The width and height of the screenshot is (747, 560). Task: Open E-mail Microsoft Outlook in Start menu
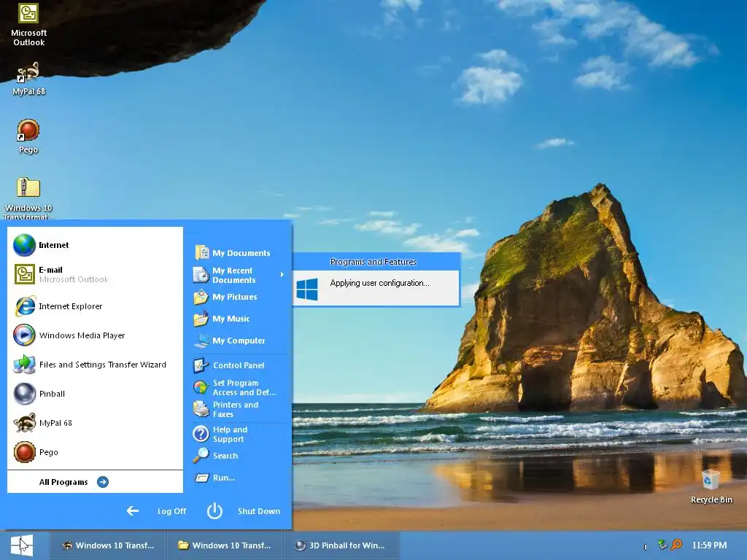(x=96, y=274)
